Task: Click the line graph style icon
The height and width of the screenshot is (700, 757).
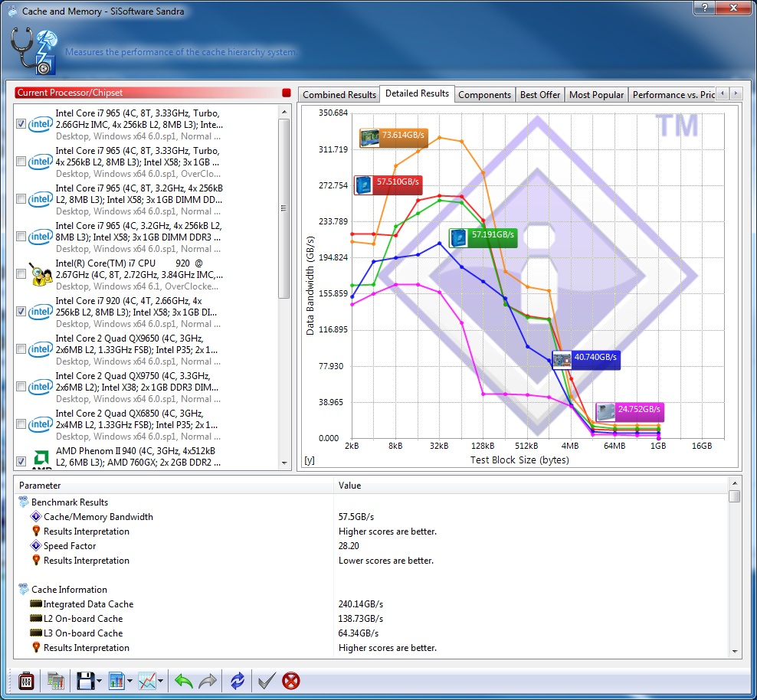Action: pos(147,681)
